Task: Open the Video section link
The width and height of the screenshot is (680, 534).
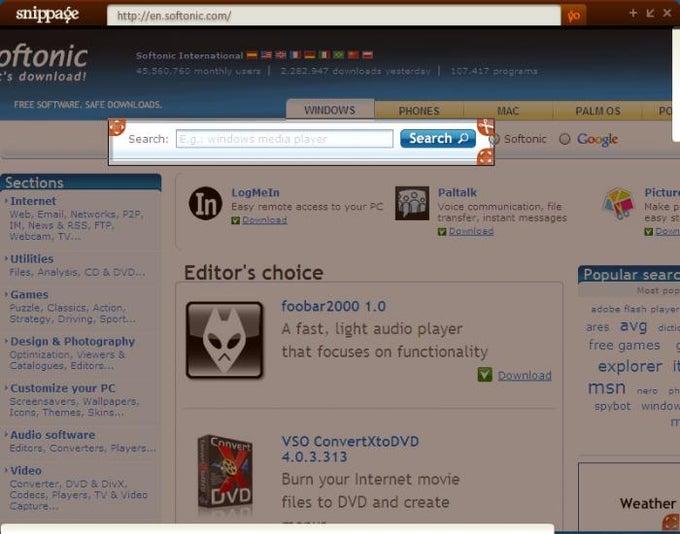Action: (26, 470)
